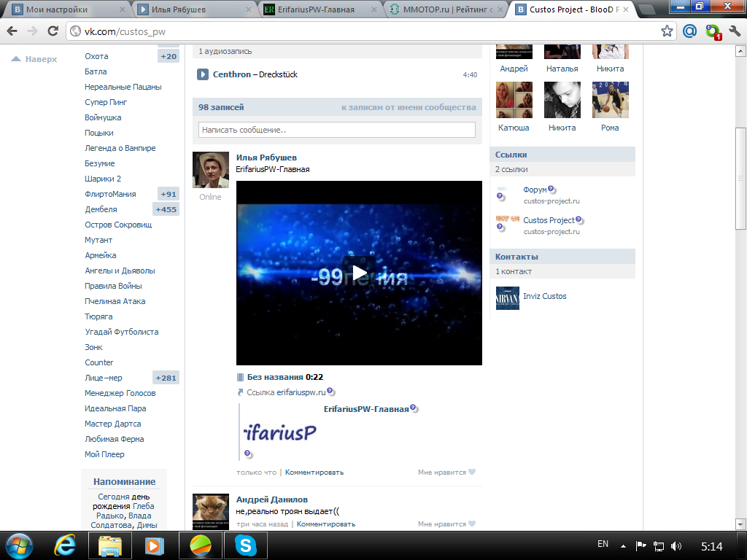
Task: Open the green-orange ball taskbar app
Action: click(x=201, y=545)
